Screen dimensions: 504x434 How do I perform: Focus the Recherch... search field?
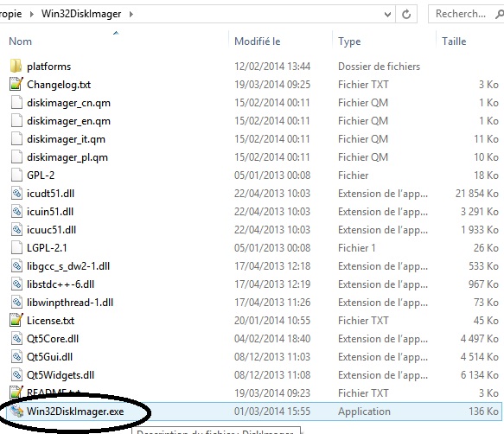[461, 14]
